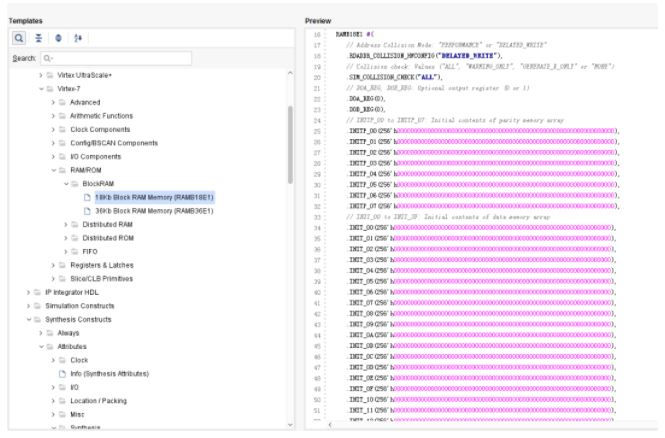
Task: Expand the I/O chevron under Attributes
Action: (x=53, y=387)
